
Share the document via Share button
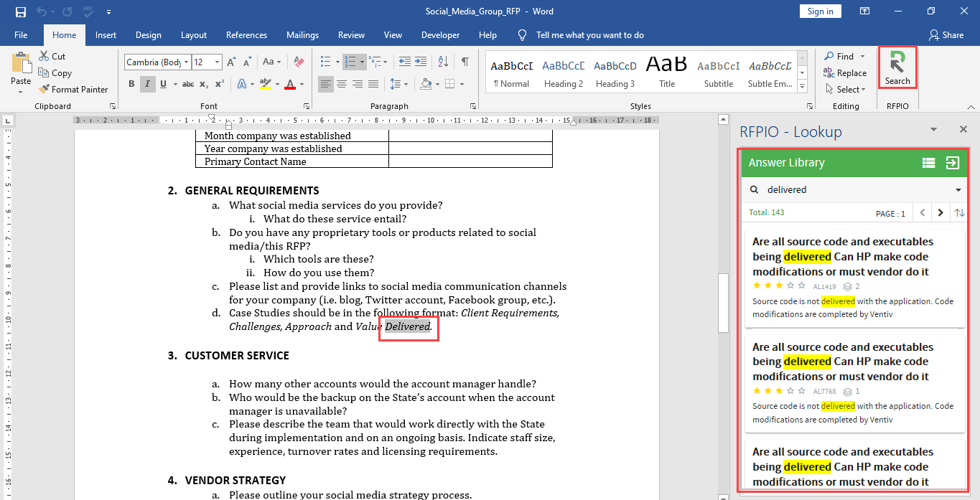(x=946, y=34)
